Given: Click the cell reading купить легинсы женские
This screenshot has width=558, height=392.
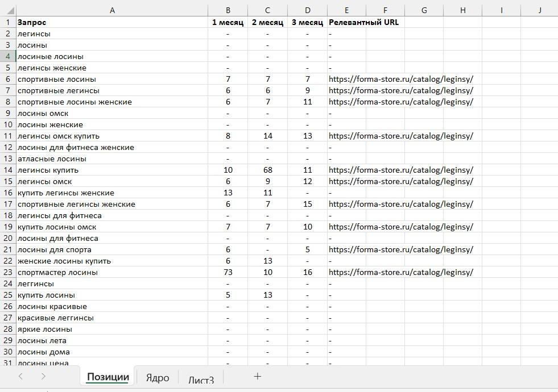Looking at the screenshot, I should pos(112,193).
